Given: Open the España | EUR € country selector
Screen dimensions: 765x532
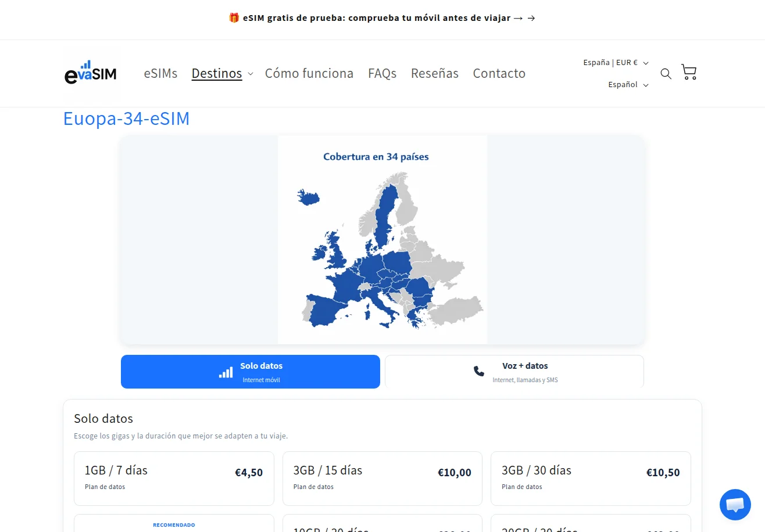Looking at the screenshot, I should coord(616,63).
